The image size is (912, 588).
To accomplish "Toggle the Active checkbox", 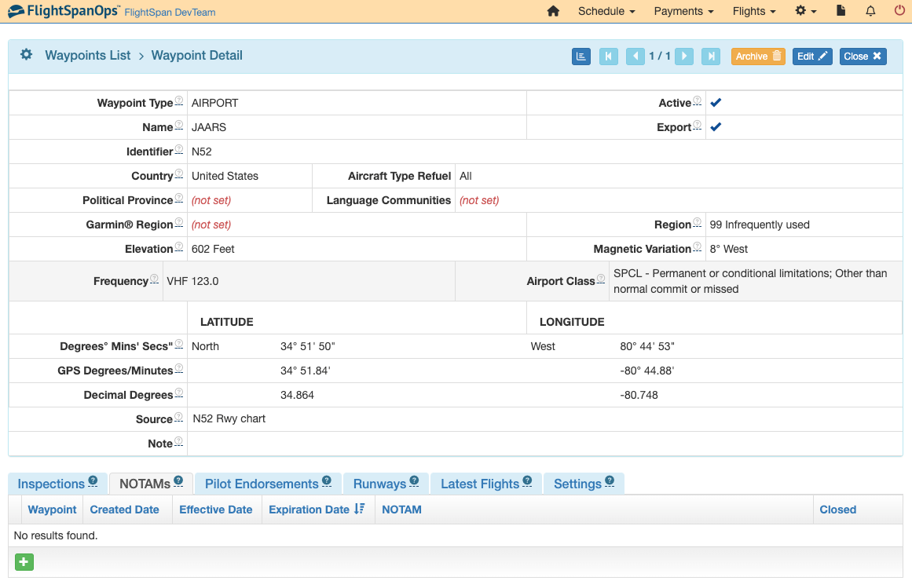I will [x=716, y=102].
